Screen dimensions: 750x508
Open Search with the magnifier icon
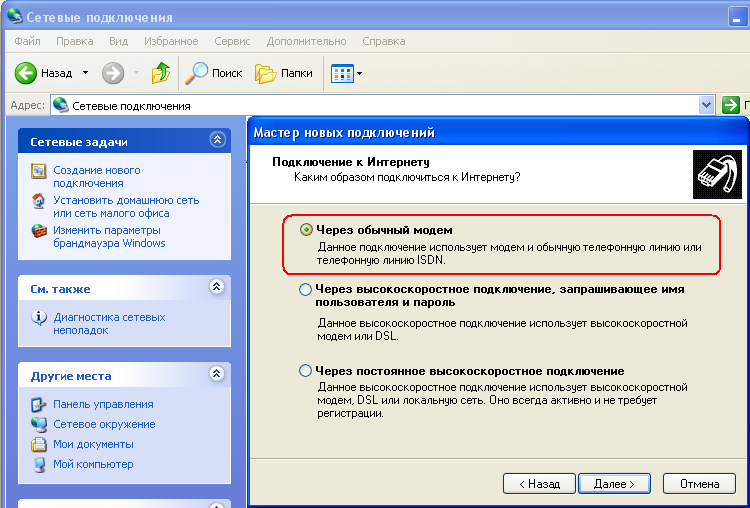click(x=196, y=73)
